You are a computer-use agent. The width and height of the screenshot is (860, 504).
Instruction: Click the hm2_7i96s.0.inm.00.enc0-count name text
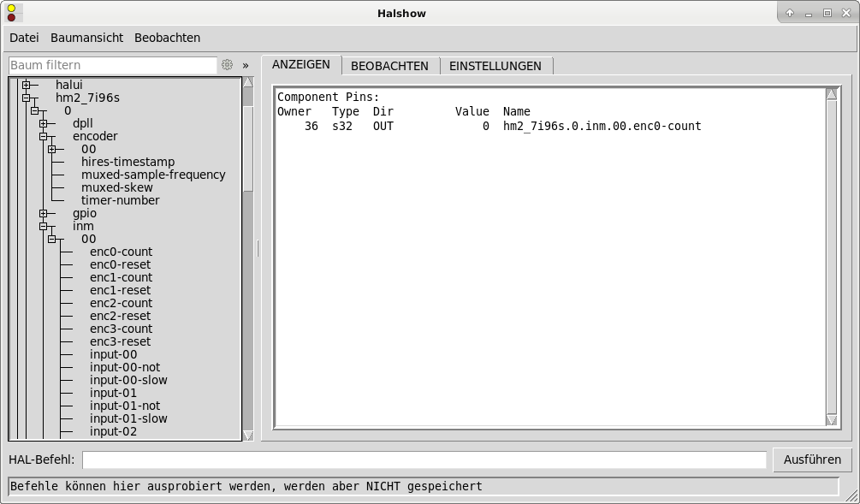602,126
